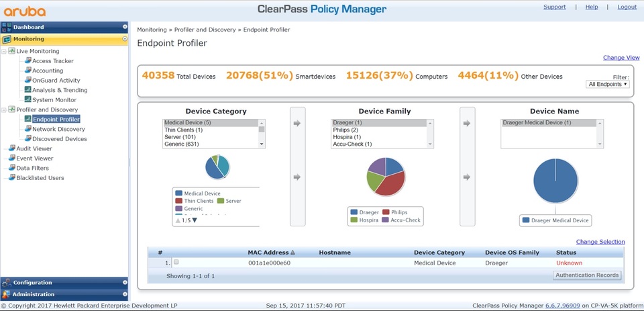Collapse the Profiler and Discovery tree node

point(4,109)
